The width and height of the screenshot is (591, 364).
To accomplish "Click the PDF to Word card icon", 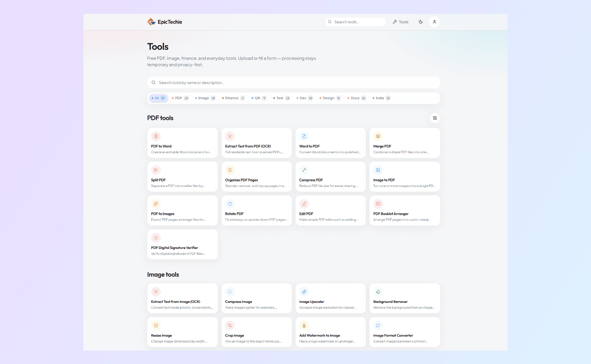I will [x=156, y=136].
